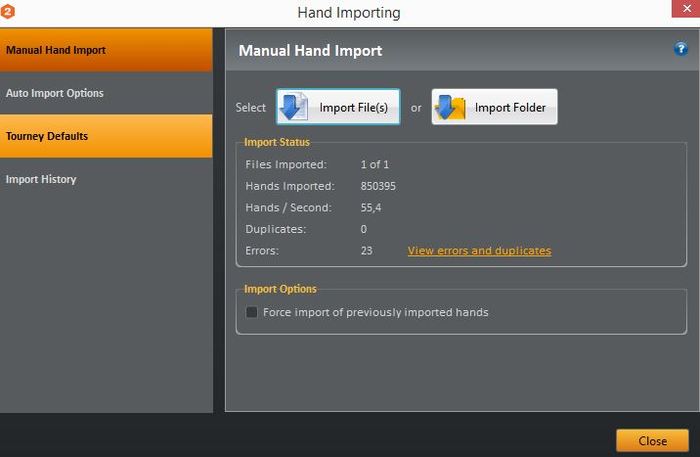Viewport: 700px width, 457px height.
Task: Open help with the blue question mark icon
Action: [681, 49]
